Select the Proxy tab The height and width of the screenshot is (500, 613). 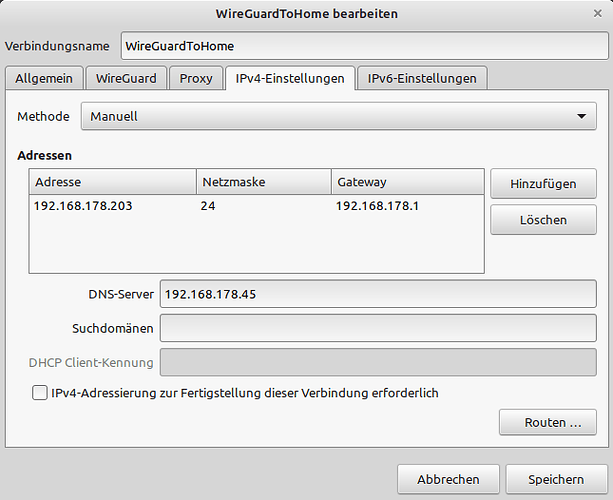pyautogui.click(x=196, y=78)
